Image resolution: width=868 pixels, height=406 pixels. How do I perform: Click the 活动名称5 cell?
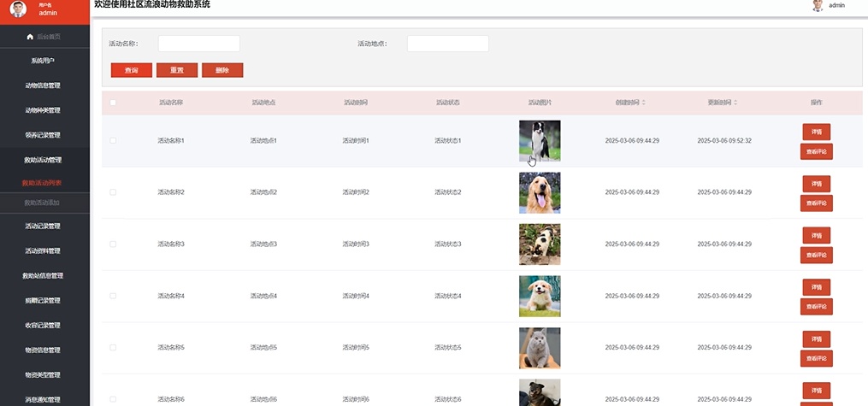click(171, 347)
